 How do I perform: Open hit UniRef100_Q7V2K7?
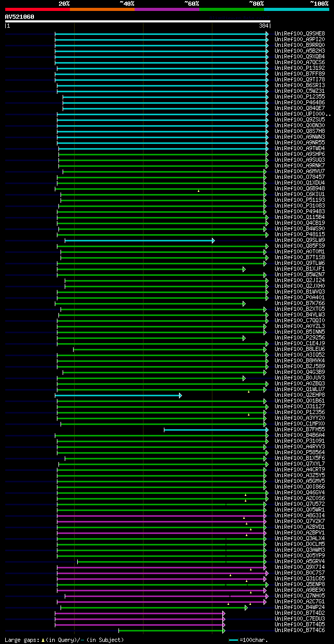point(300,521)
